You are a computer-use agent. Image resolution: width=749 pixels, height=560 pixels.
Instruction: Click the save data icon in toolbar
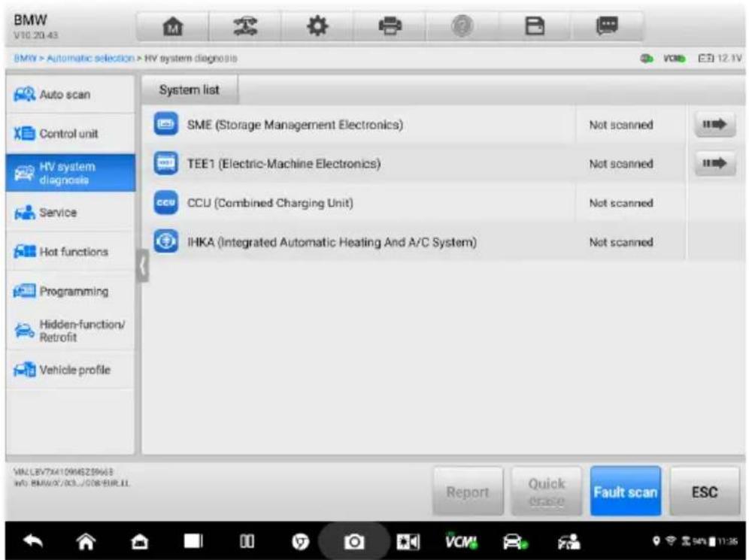(x=535, y=26)
